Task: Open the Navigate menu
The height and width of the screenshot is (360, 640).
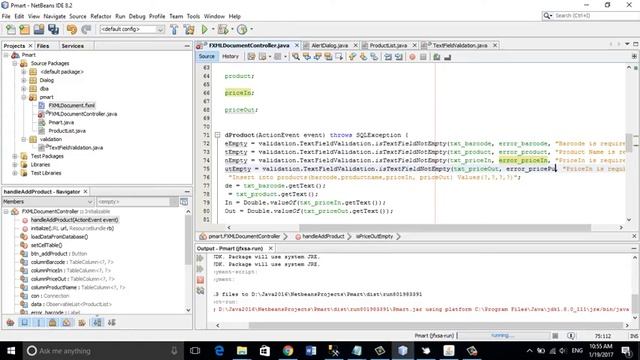Action: 54,16
